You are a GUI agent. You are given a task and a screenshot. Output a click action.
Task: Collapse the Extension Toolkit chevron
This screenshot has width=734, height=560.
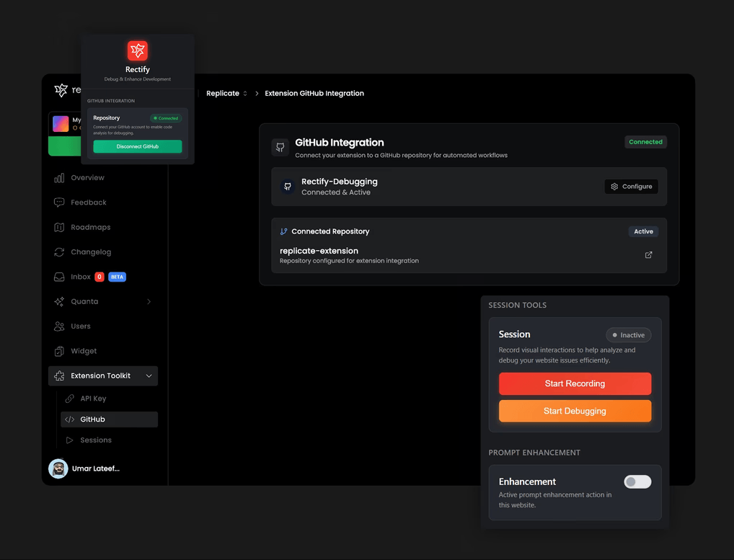pos(149,375)
